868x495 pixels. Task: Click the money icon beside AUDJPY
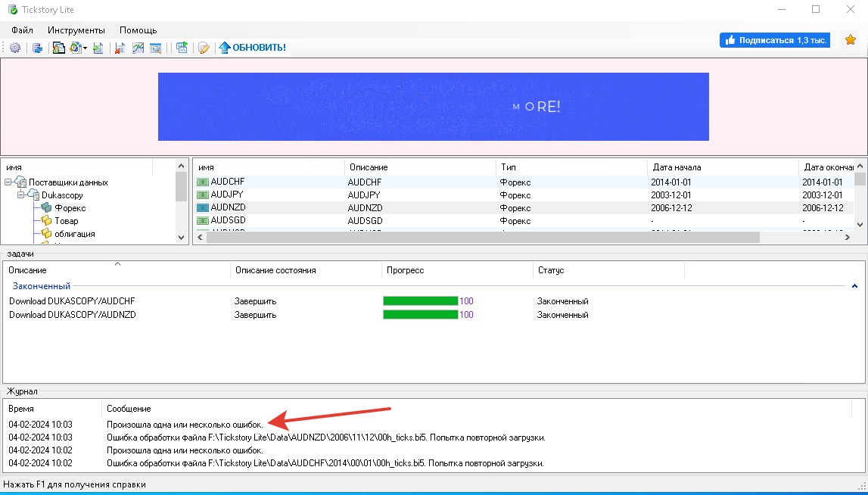pos(203,195)
